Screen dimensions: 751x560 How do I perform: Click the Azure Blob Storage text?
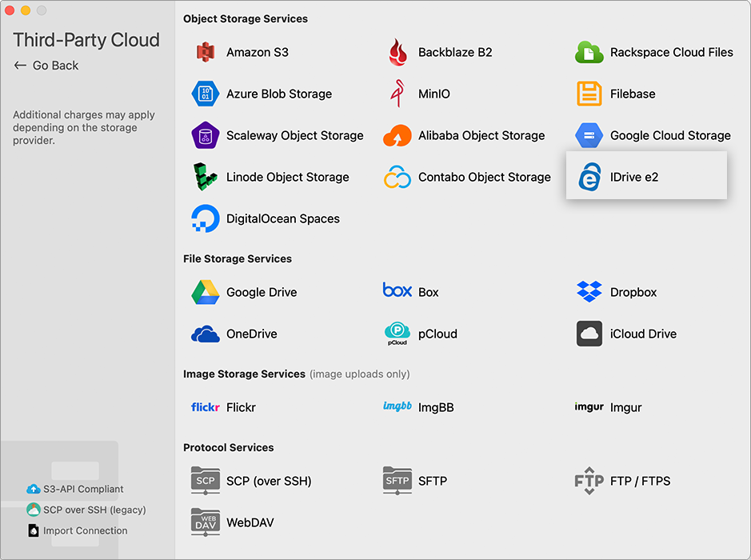point(279,94)
